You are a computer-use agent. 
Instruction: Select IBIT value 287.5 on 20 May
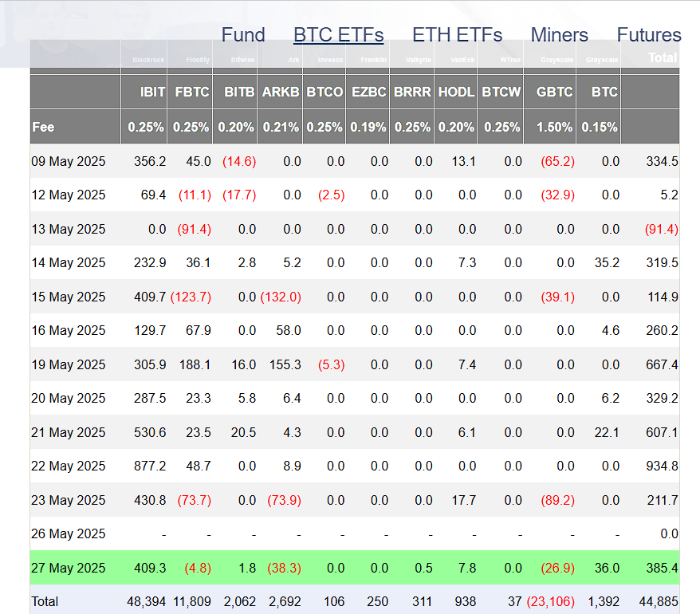(x=150, y=399)
